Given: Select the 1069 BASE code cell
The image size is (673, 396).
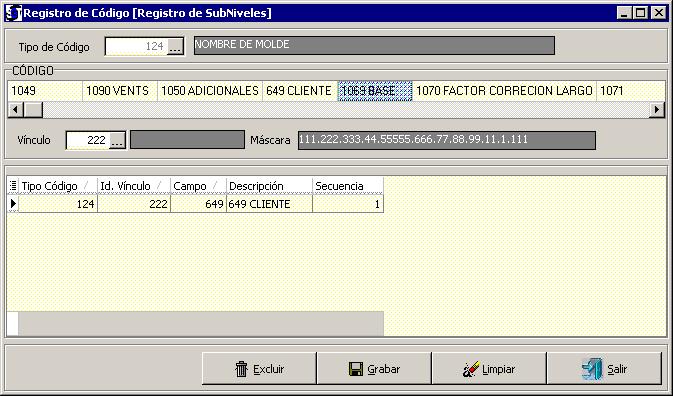Looking at the screenshot, I should pyautogui.click(x=375, y=91).
